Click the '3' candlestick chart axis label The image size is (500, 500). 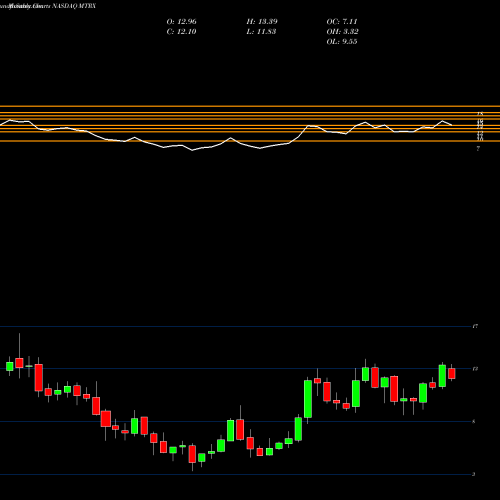(474, 474)
